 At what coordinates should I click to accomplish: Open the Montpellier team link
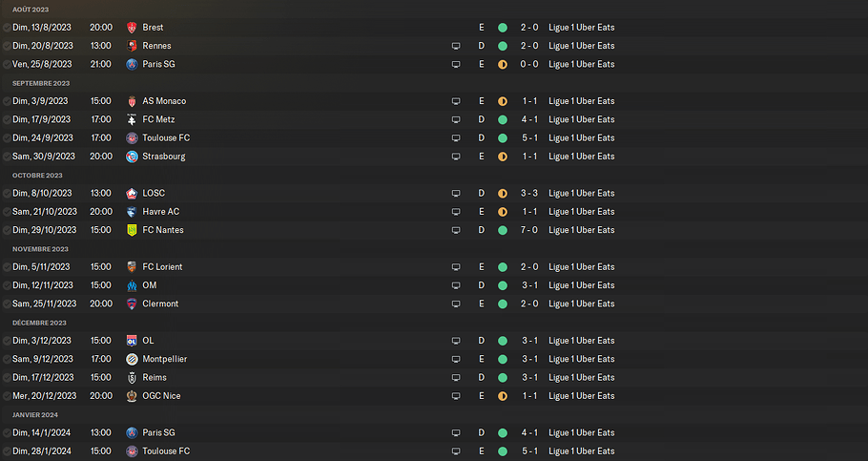(164, 359)
